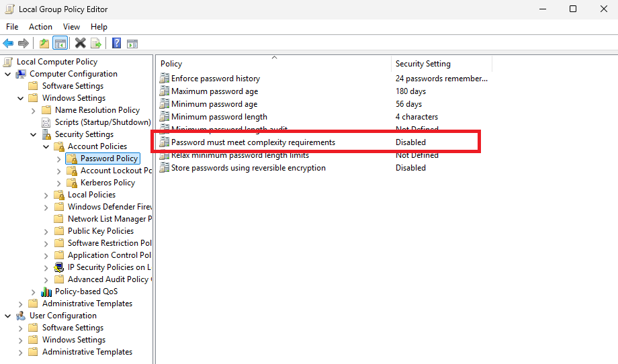Expand the Name Resolution Policy node
This screenshot has height=364, width=618.
click(33, 111)
